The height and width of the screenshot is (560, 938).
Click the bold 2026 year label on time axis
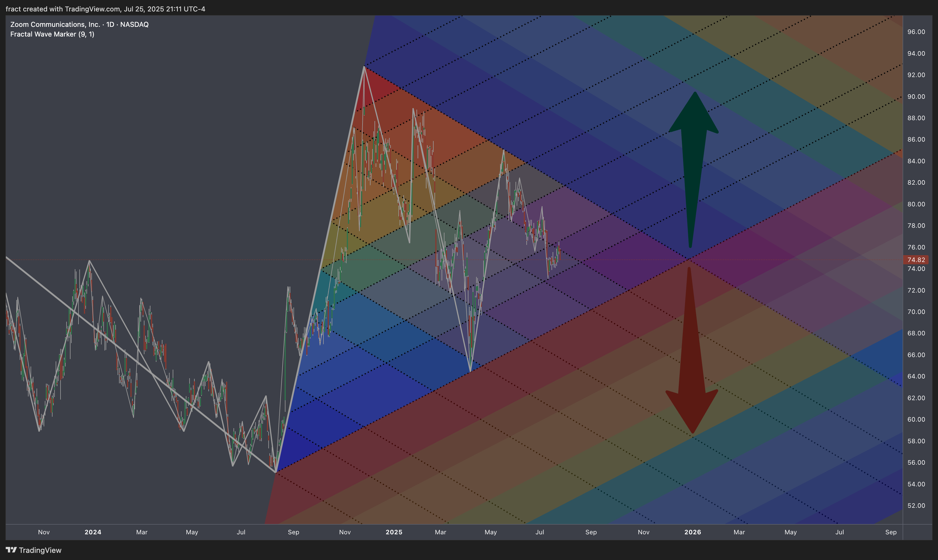coord(693,532)
